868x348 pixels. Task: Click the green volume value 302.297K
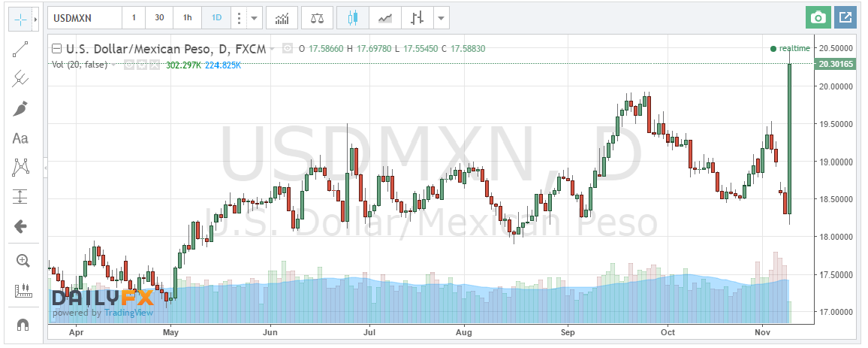[183, 65]
